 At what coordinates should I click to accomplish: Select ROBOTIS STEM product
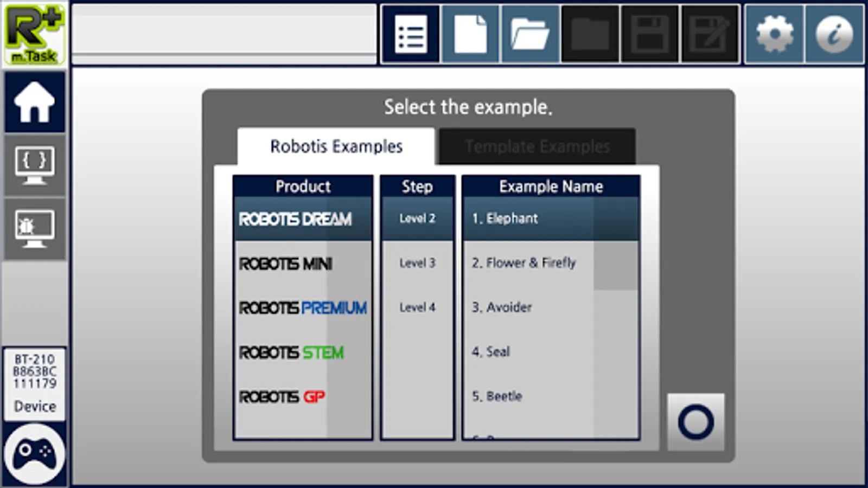[x=303, y=352]
